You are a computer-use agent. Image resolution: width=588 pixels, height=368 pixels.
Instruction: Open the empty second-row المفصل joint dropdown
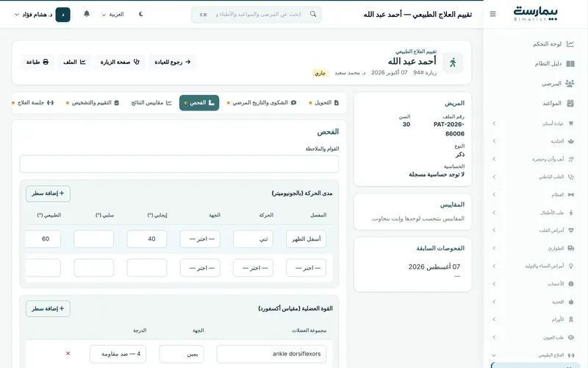[306, 268]
